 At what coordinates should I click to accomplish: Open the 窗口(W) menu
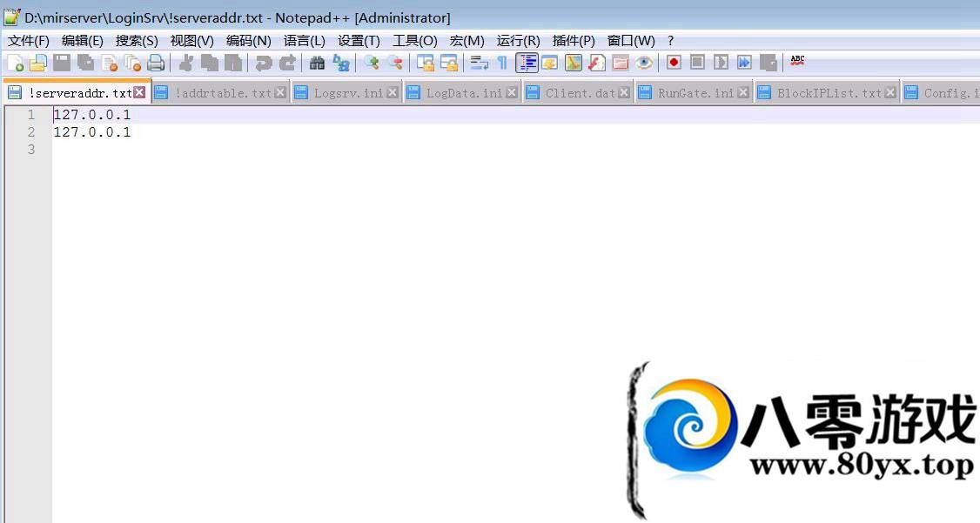pyautogui.click(x=631, y=41)
